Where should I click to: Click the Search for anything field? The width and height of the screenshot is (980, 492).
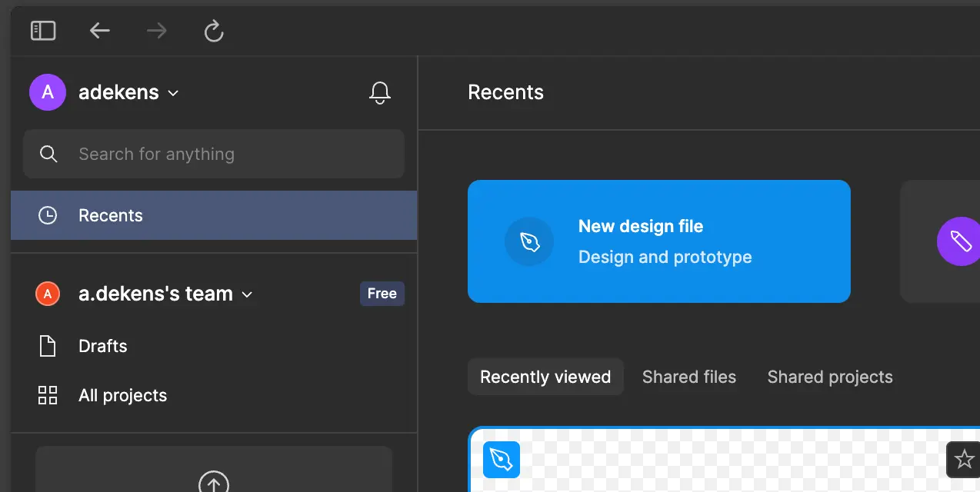point(214,154)
